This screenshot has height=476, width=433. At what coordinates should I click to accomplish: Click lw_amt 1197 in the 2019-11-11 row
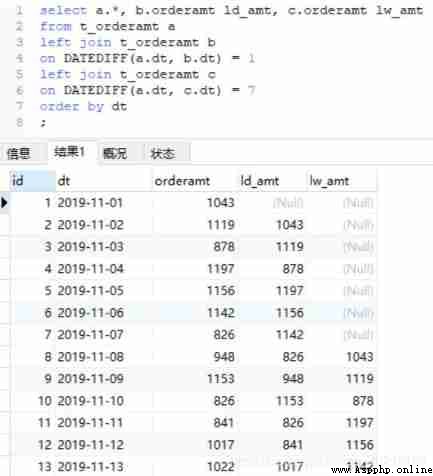pos(359,423)
